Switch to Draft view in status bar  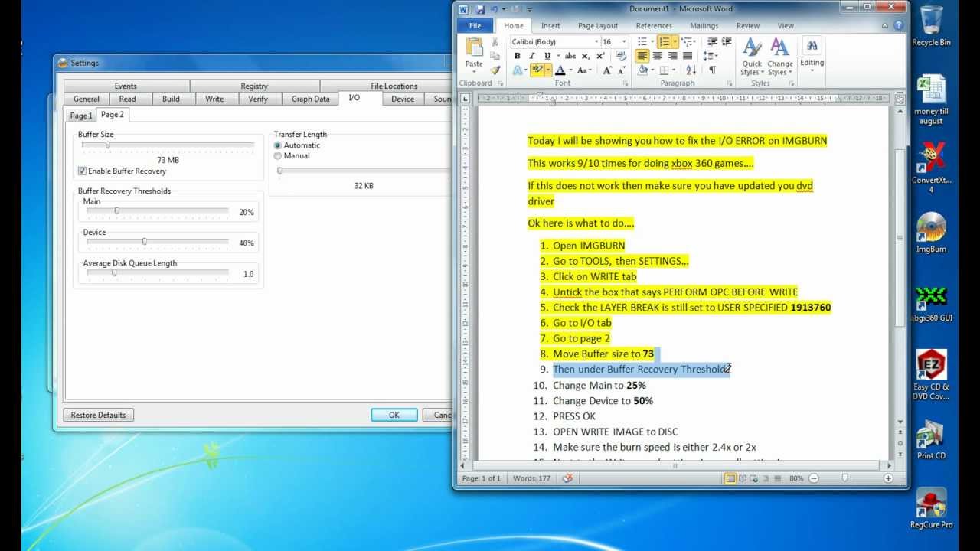[x=778, y=478]
